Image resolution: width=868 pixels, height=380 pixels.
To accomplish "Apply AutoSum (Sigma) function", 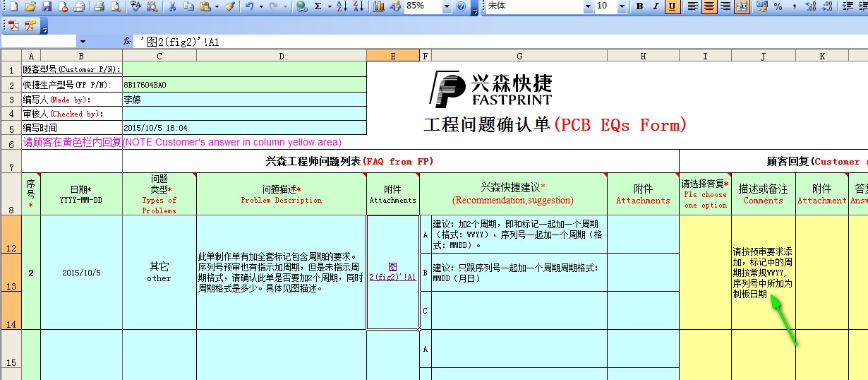I will (x=318, y=6).
